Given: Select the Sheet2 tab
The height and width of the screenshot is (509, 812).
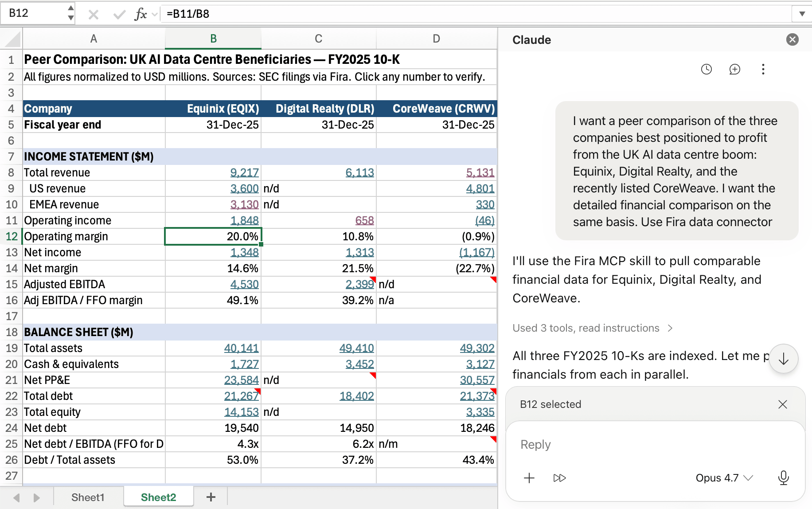Looking at the screenshot, I should pos(158,497).
